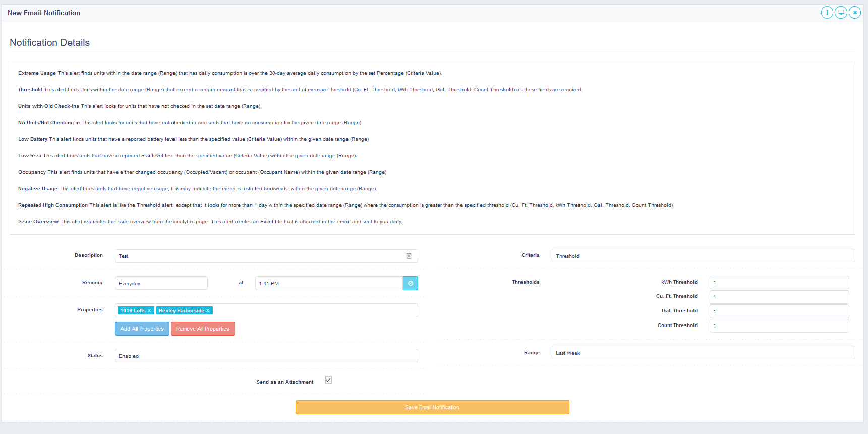
Task: Select the Gal. Threshold input field
Action: point(779,311)
